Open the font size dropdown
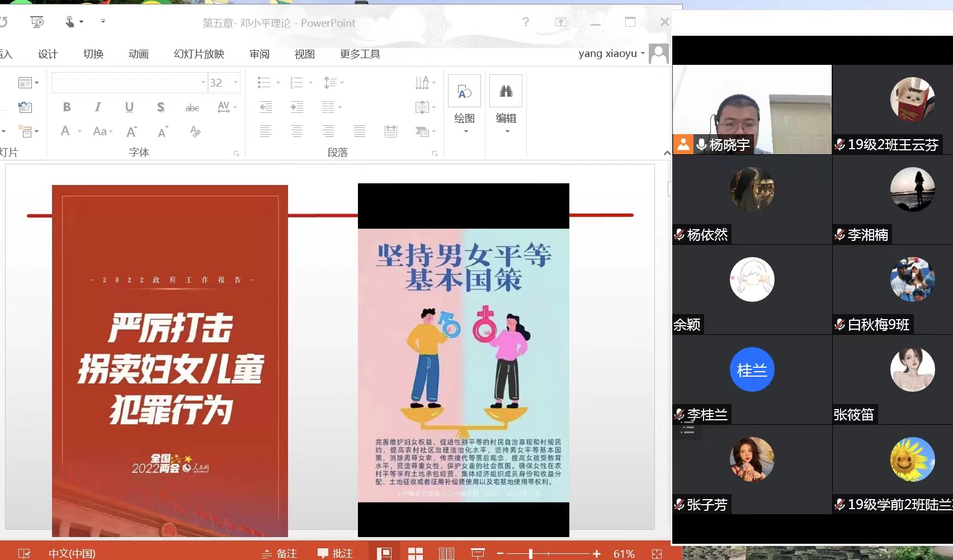The height and width of the screenshot is (560, 953). pyautogui.click(x=235, y=83)
